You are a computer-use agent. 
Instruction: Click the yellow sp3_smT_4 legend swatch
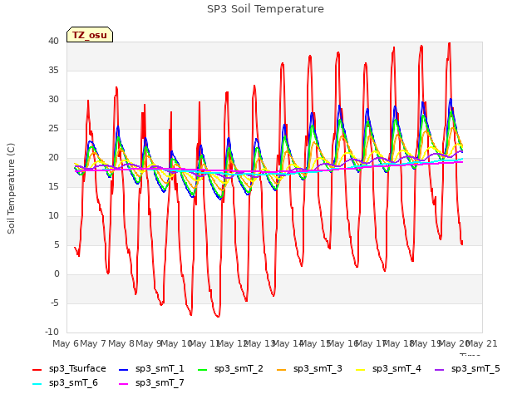(361, 369)
